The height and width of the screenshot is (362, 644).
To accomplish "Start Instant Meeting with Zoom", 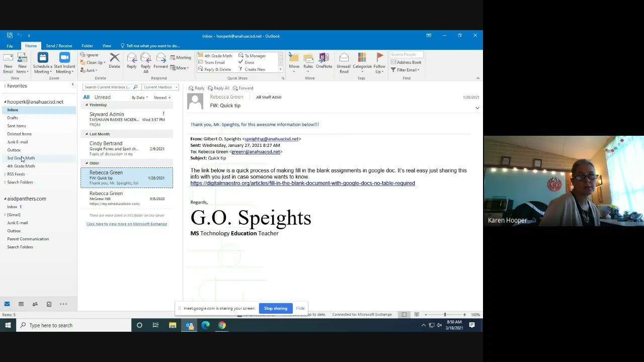I will tap(64, 63).
